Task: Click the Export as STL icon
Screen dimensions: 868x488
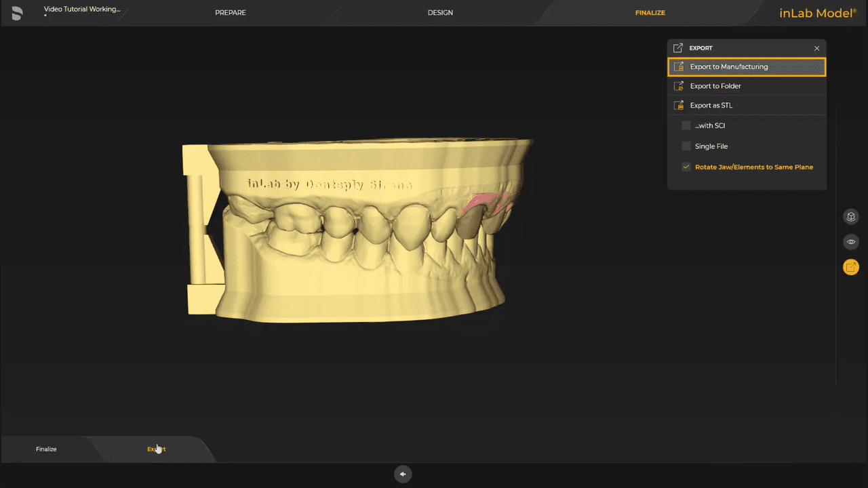Action: [x=678, y=105]
